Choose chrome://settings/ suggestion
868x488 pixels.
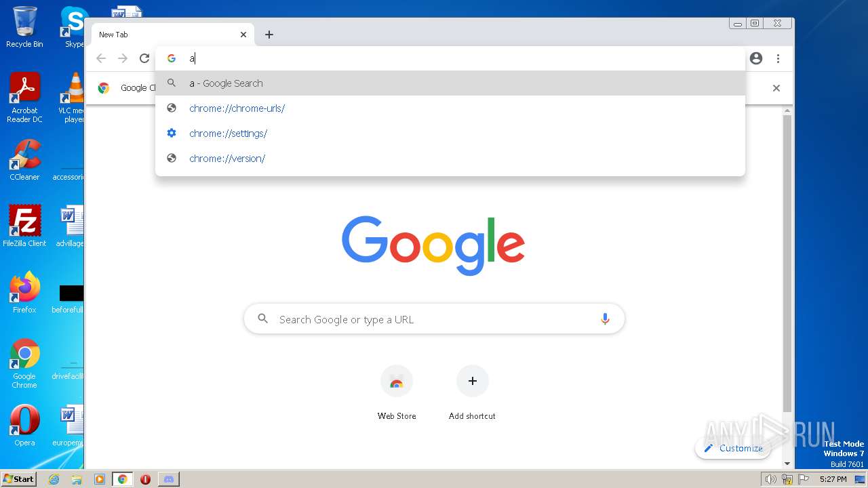point(450,134)
